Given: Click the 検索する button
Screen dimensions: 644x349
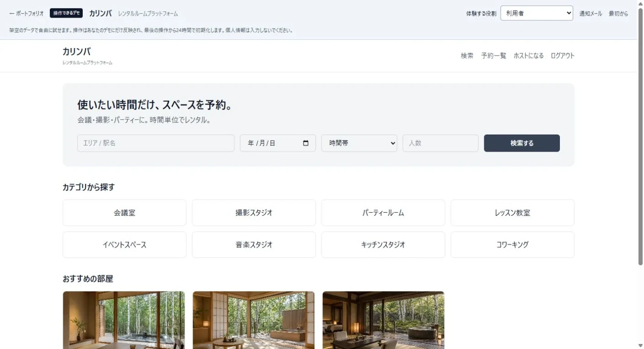Looking at the screenshot, I should [522, 143].
